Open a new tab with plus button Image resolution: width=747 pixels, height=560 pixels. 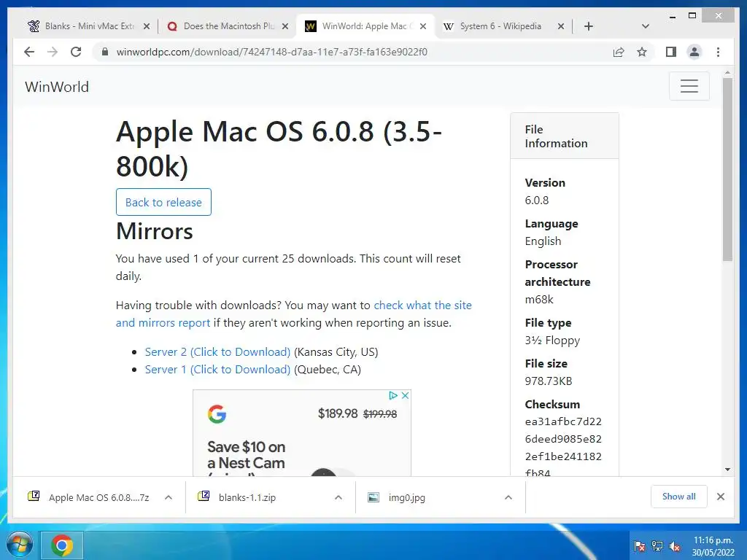[x=589, y=26]
